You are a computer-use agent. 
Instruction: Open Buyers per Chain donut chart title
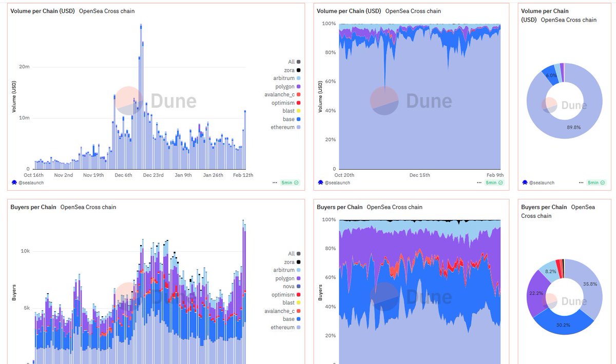(544, 207)
